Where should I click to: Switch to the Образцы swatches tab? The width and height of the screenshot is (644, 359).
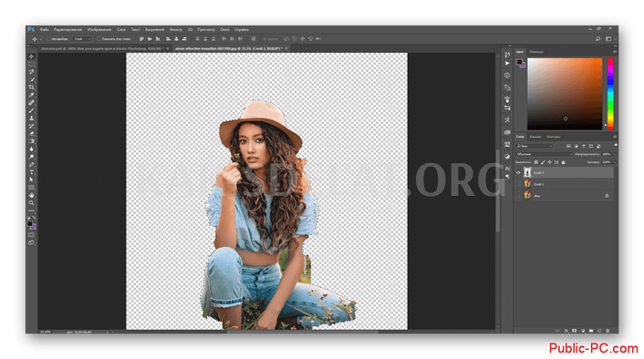[x=536, y=52]
